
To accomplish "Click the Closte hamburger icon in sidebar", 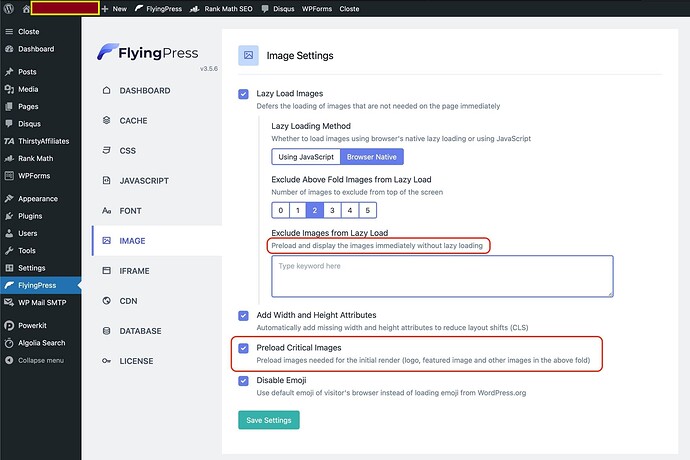I will (9, 32).
